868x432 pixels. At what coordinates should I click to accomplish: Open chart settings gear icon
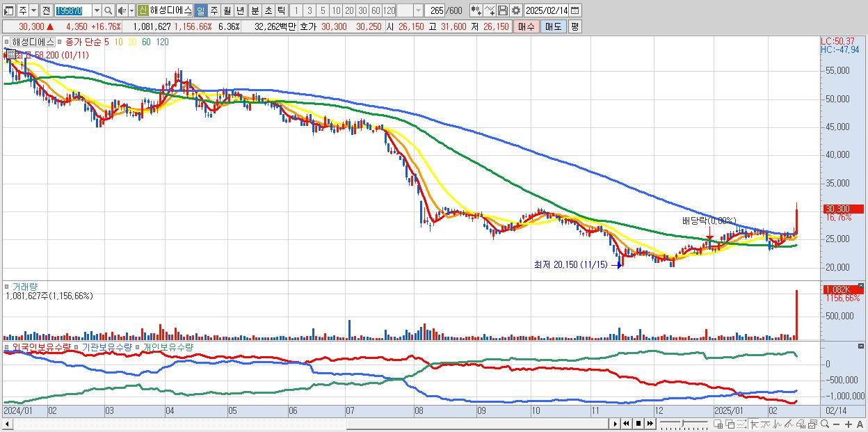tap(516, 10)
